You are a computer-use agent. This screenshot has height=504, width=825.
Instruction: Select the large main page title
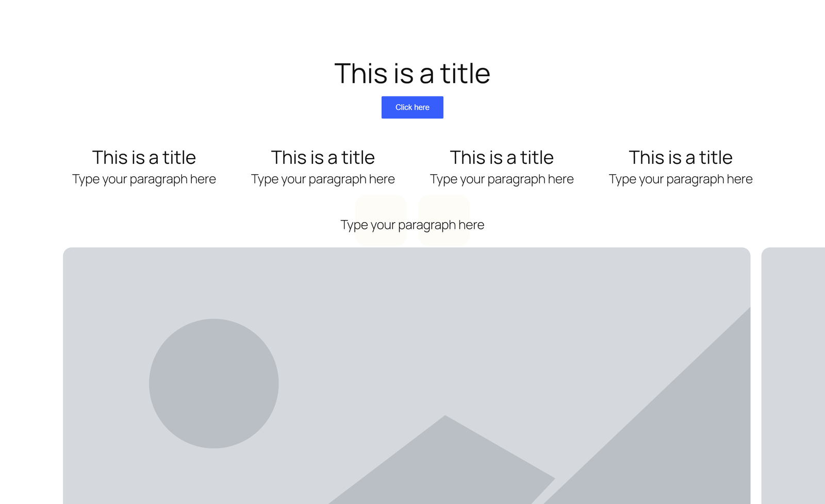[412, 73]
